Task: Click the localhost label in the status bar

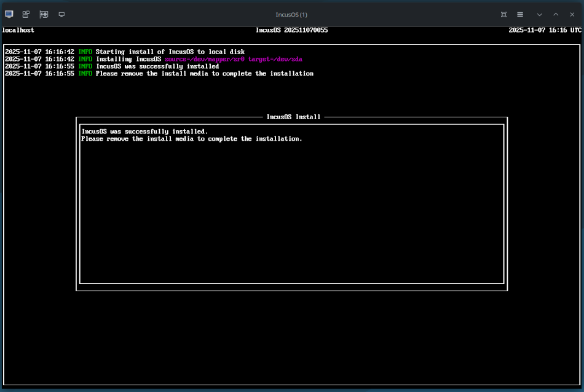Action: coord(18,30)
